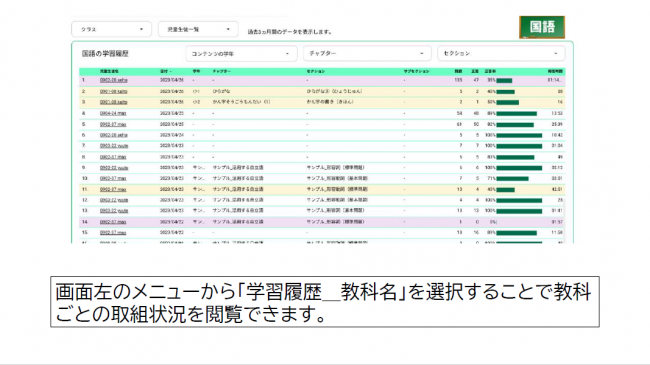This screenshot has width=650, height=365.
Task: Open the student link in row 5
Action: 113,124
